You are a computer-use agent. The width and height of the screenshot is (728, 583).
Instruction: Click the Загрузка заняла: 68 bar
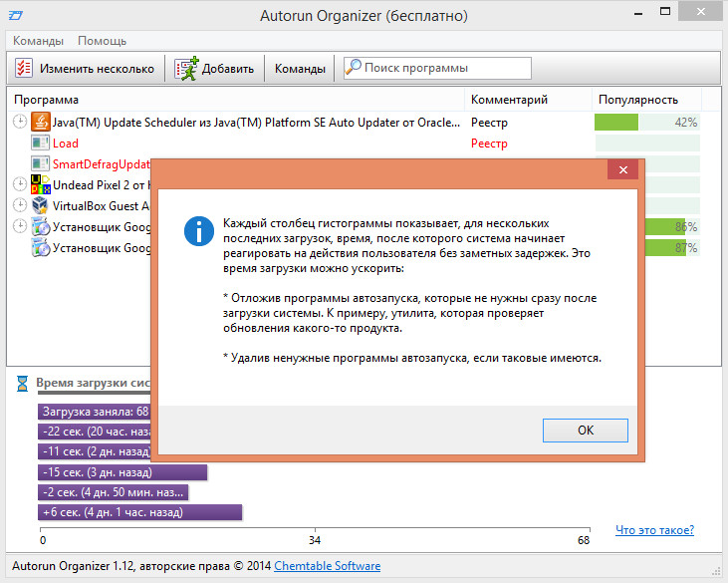pos(95,412)
